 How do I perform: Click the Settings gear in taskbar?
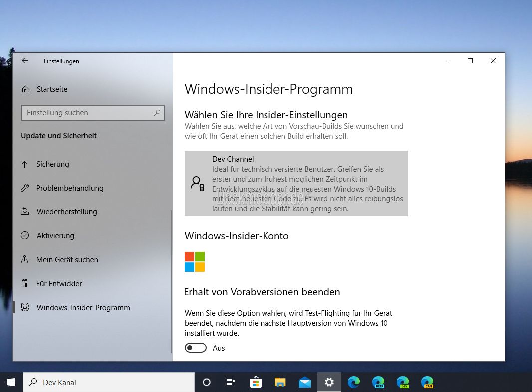pos(329,382)
